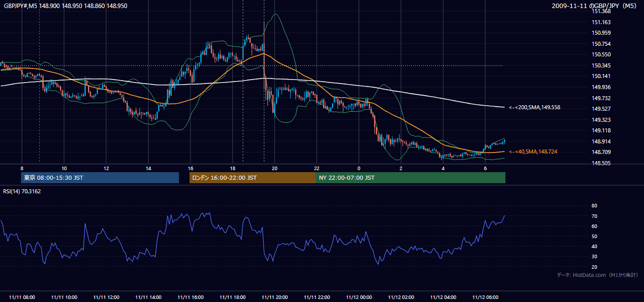The image size is (644, 302).
Task: Click hour tick 14 under price chart
Action: (x=148, y=168)
